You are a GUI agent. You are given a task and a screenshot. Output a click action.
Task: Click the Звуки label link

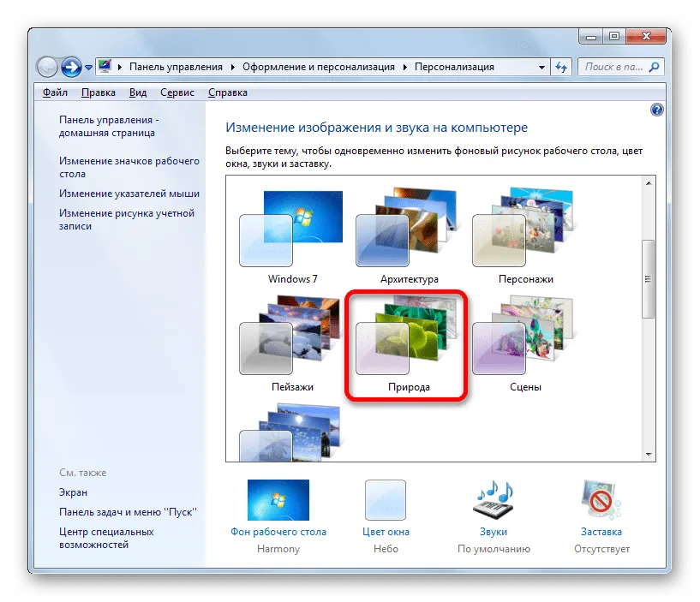click(x=494, y=532)
